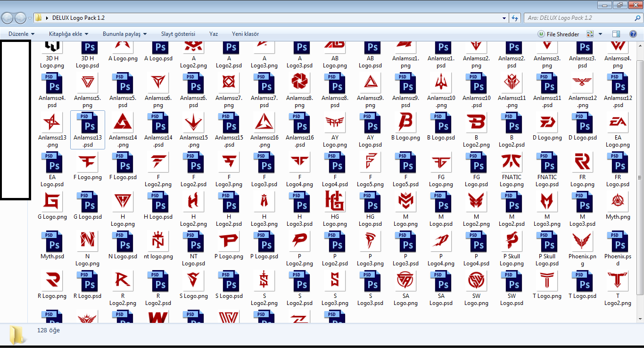Select the Anlamsız10.png trident logo
This screenshot has width=644, height=362.
click(441, 83)
